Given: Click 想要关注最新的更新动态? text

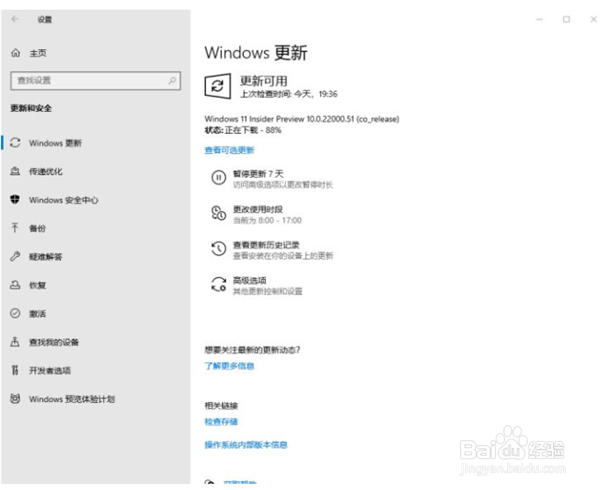Looking at the screenshot, I should 252,350.
